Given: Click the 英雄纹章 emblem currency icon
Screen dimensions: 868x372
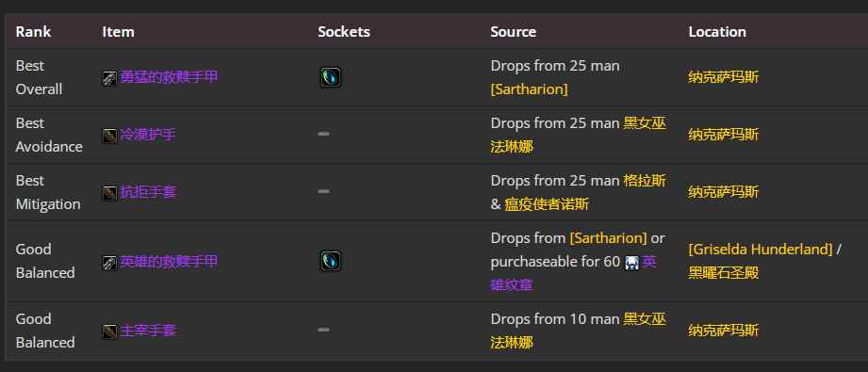Looking at the screenshot, I should point(631,263).
